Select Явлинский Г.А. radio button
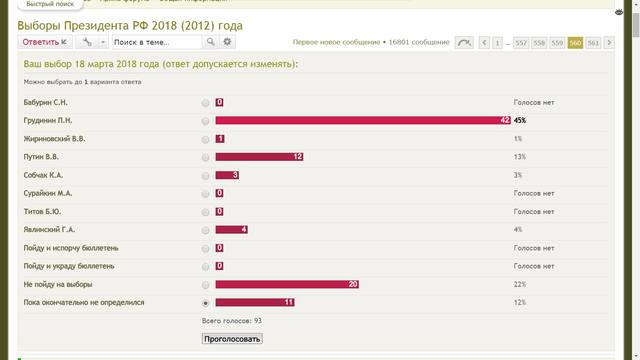The width and height of the screenshot is (640, 360). (205, 230)
